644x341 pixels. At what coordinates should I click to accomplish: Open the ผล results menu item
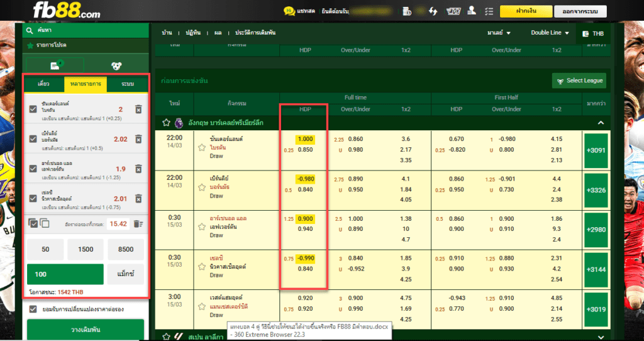(218, 33)
